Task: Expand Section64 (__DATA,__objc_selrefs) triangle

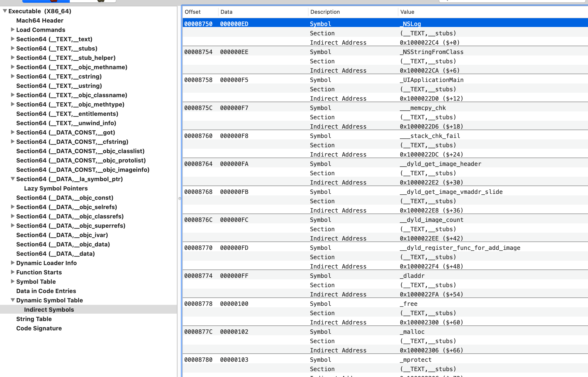Action: tap(13, 207)
